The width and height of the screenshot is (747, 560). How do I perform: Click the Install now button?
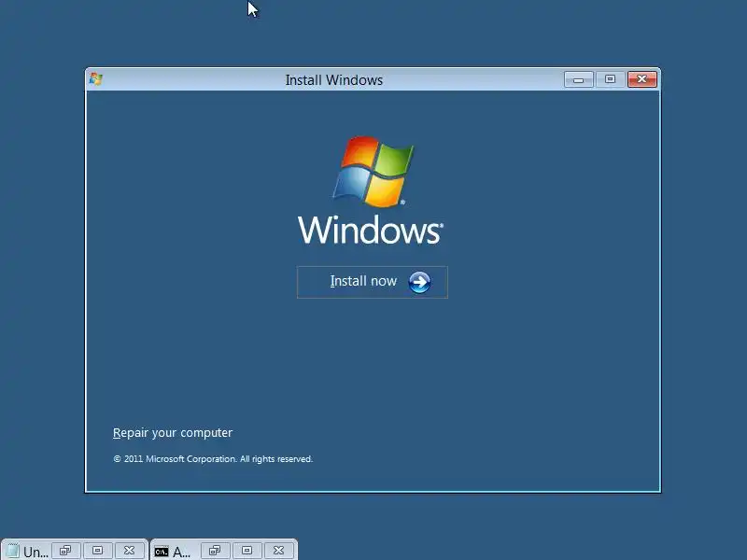(372, 282)
